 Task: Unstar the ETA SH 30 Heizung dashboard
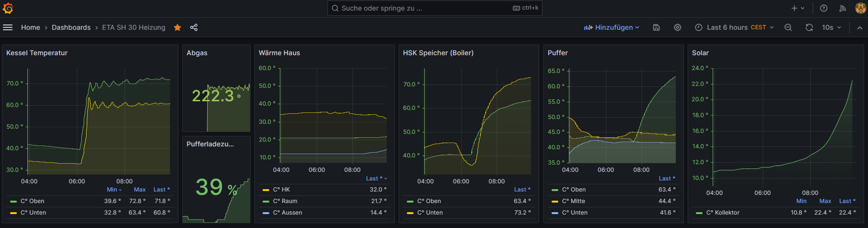click(177, 27)
